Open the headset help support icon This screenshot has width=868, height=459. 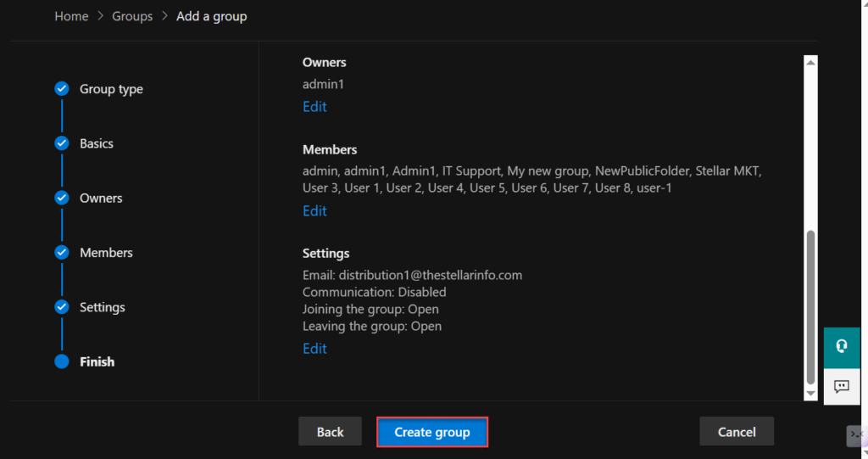point(842,346)
